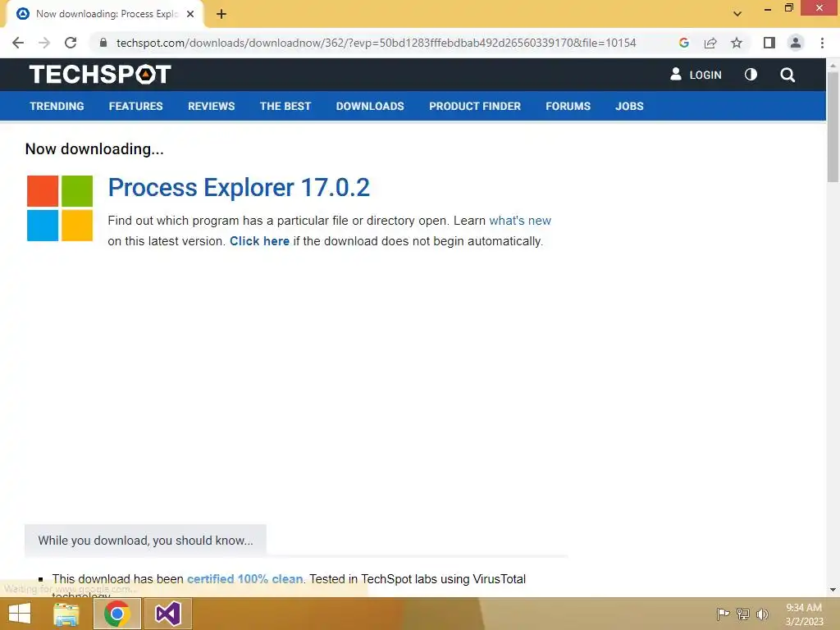The height and width of the screenshot is (630, 840).
Task: Click the 9:34 AM taskbar clock
Action: tap(804, 614)
